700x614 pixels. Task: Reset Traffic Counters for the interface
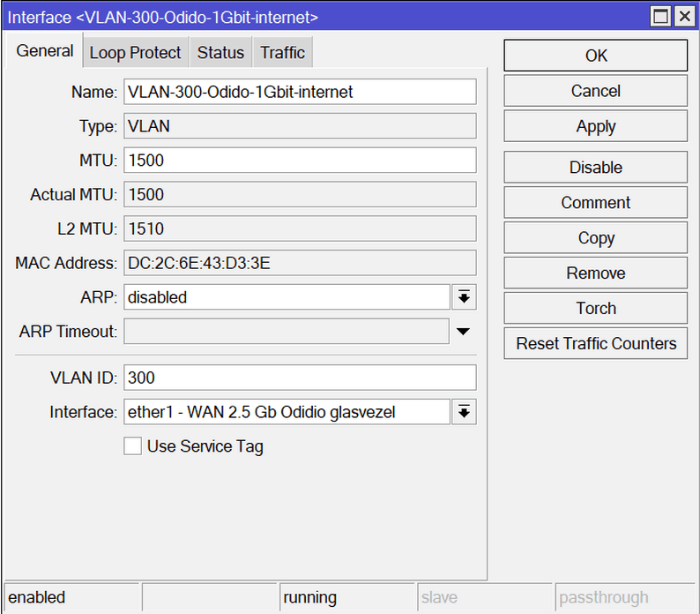tap(595, 344)
